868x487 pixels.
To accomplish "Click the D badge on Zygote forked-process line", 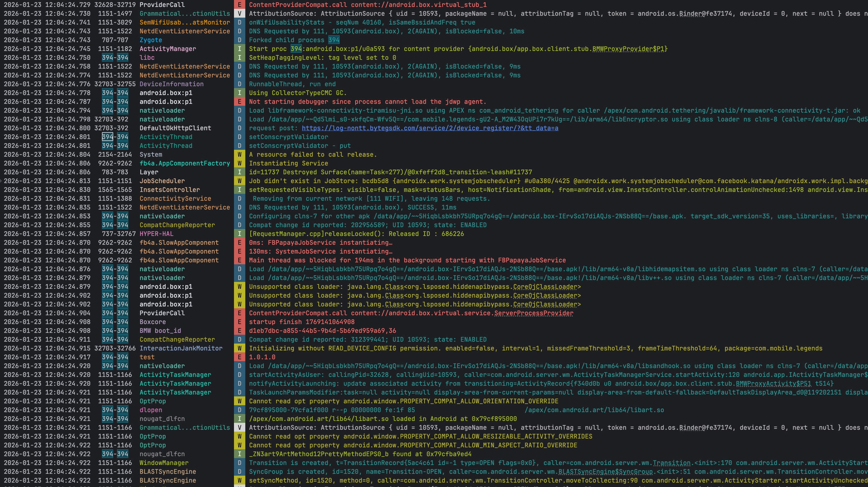I will [239, 40].
